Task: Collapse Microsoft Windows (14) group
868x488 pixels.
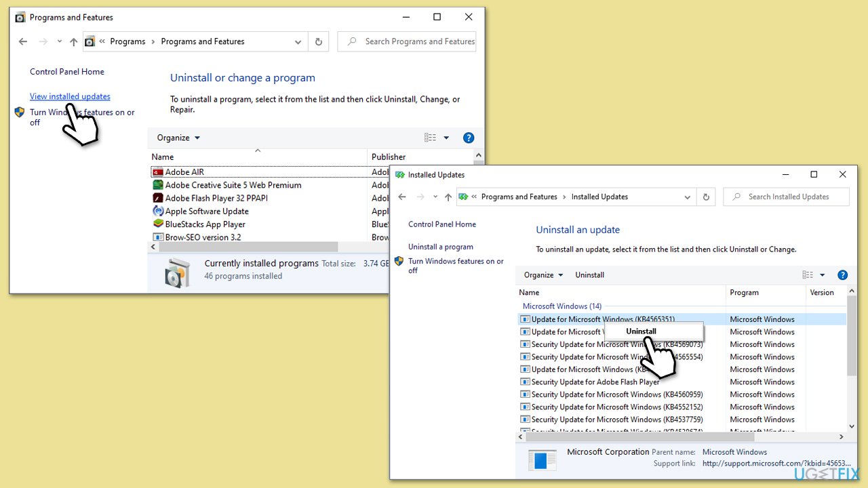Action: pyautogui.click(x=561, y=306)
